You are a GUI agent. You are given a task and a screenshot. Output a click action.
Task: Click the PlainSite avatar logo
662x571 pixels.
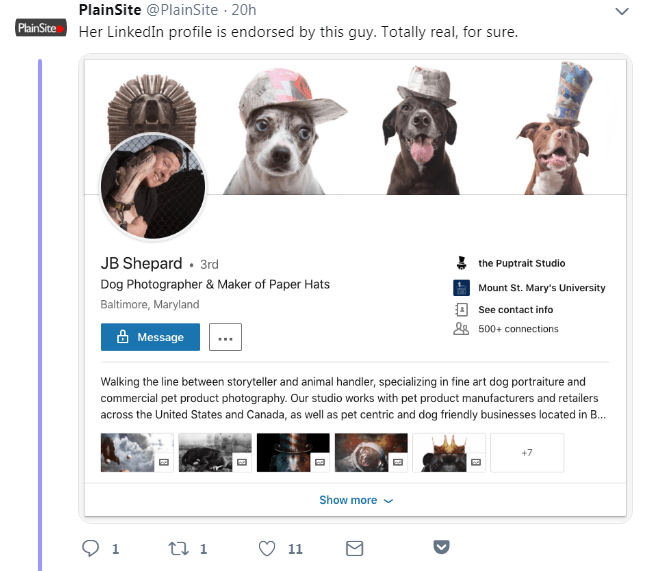[x=41, y=28]
